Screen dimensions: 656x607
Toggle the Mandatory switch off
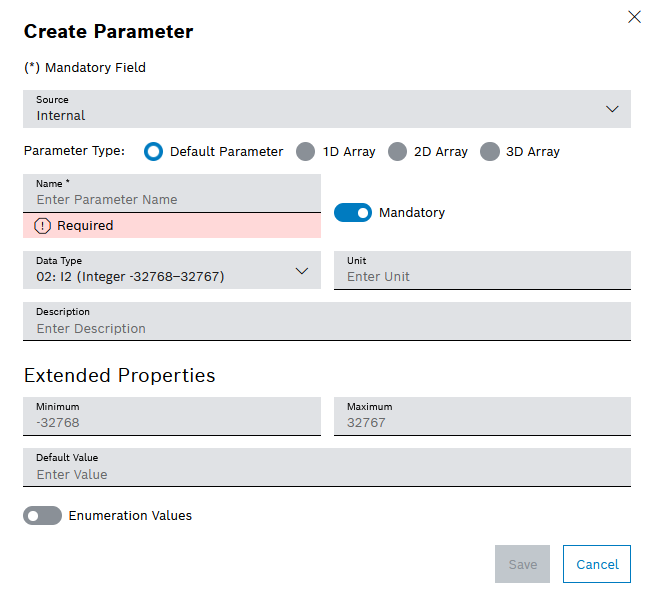353,213
